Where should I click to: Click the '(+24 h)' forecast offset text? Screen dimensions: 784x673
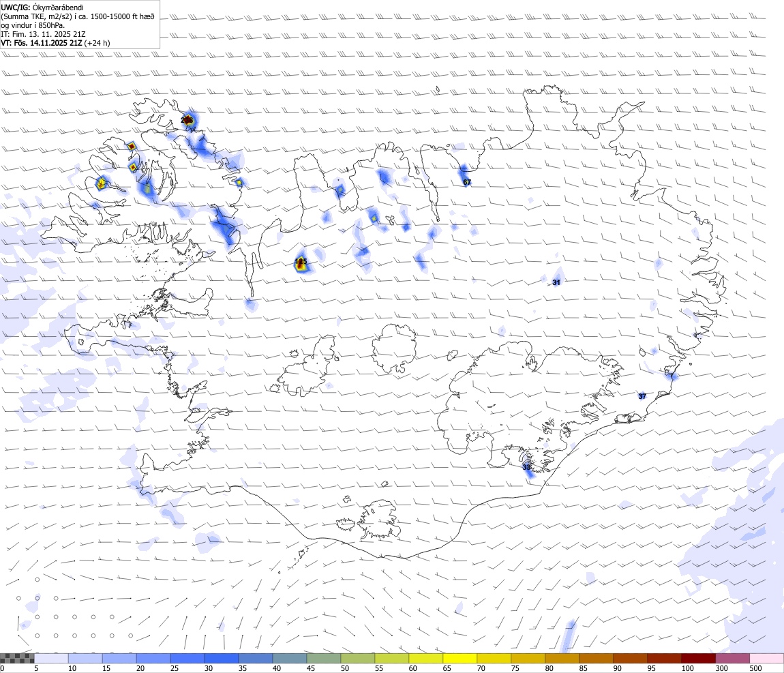97,43
